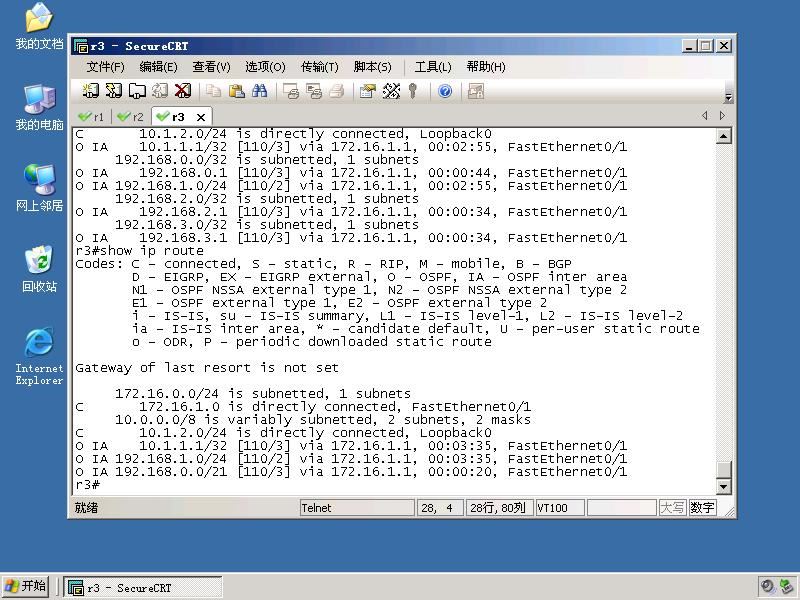Viewport: 800px width, 600px height.
Task: Open the toolbar overflow options arrow
Action: pyautogui.click(x=729, y=97)
